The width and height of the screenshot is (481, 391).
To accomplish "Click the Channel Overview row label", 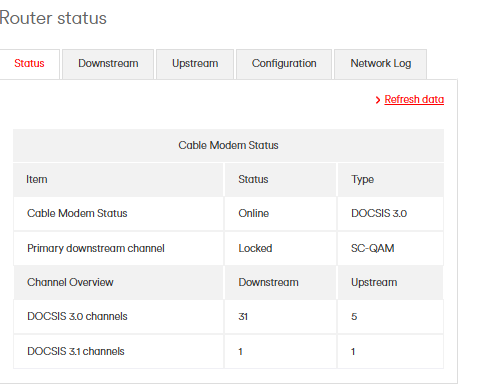I will point(70,283).
